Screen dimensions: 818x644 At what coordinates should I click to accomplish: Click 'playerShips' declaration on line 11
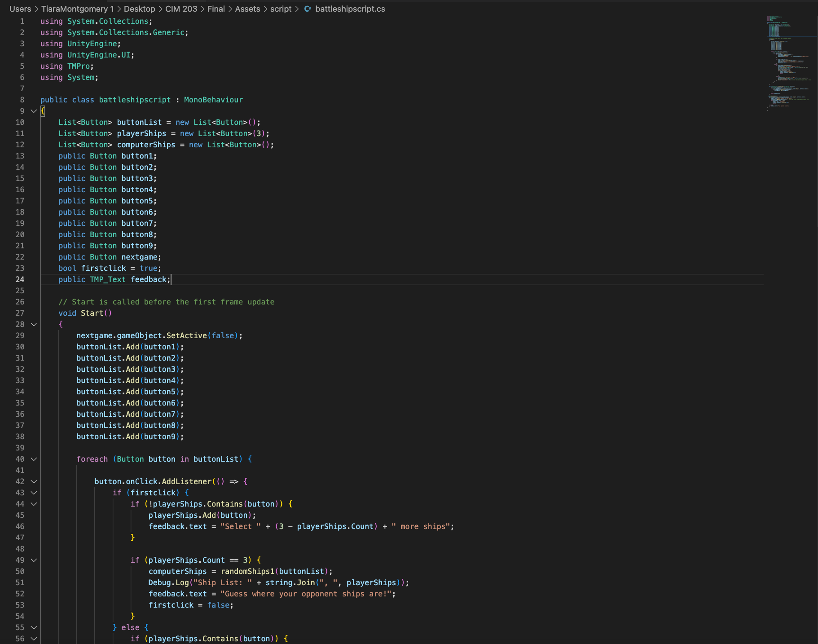tap(141, 133)
